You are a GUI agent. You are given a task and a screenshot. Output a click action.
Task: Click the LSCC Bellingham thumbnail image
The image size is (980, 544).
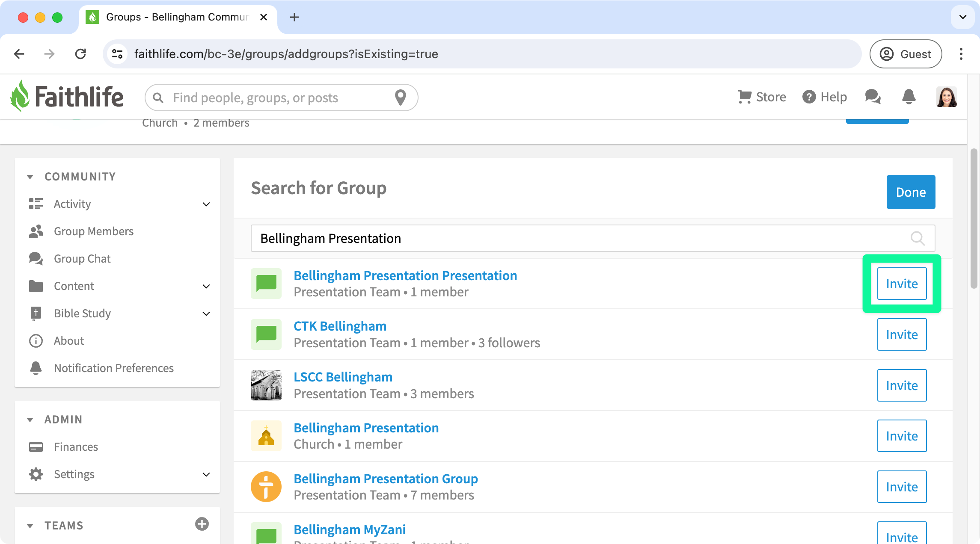tap(266, 385)
